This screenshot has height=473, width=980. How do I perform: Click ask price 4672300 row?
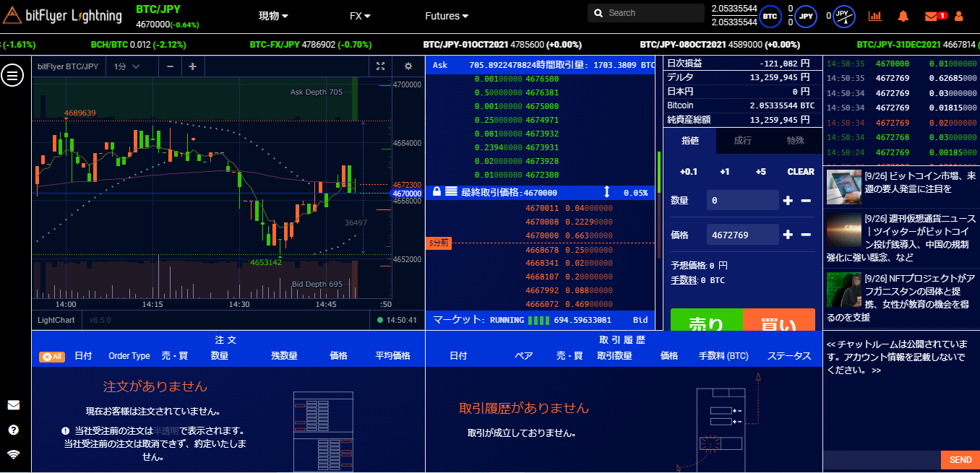pyautogui.click(x=541, y=175)
